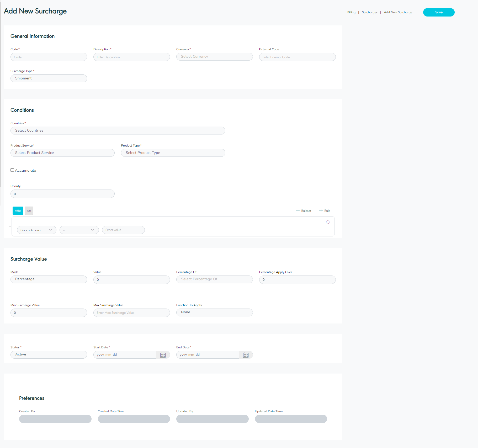Viewport: 478px width, 448px height.
Task: Open the Select Countries dropdown
Action: 118,131
